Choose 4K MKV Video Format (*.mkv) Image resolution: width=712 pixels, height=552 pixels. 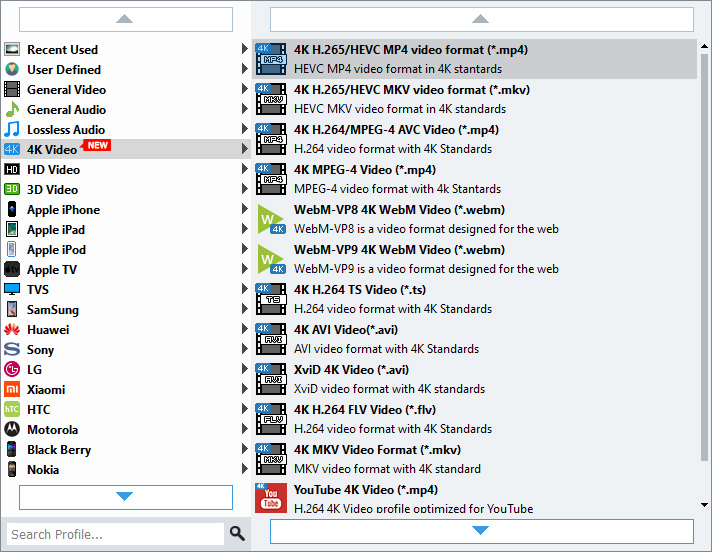[475, 459]
